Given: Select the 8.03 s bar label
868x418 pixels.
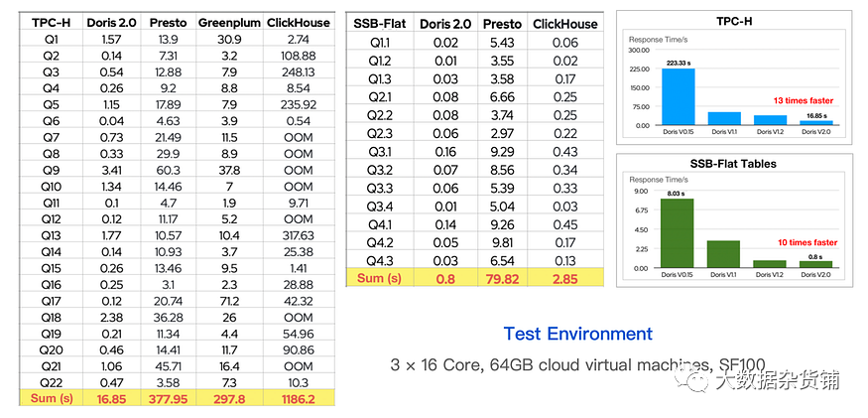Looking at the screenshot, I should coord(677,193).
